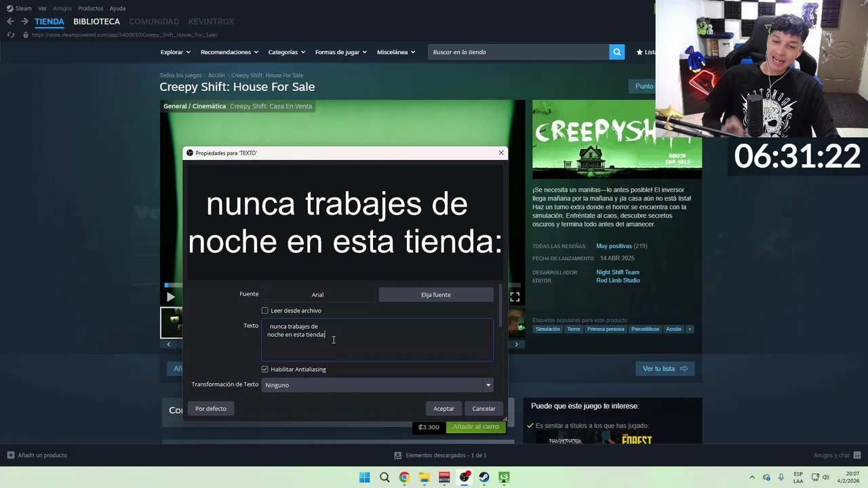
Task: Click the plus icon after the Acción tag
Action: (x=690, y=329)
